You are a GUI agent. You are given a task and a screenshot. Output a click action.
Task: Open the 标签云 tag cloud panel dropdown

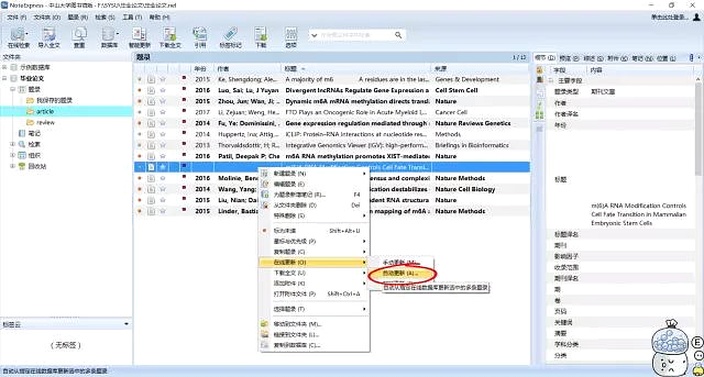click(127, 324)
